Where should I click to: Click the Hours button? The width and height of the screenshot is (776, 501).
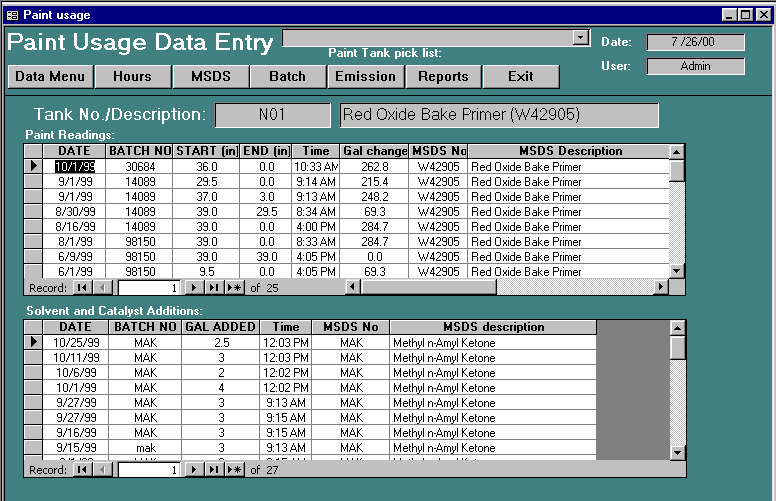coord(133,77)
